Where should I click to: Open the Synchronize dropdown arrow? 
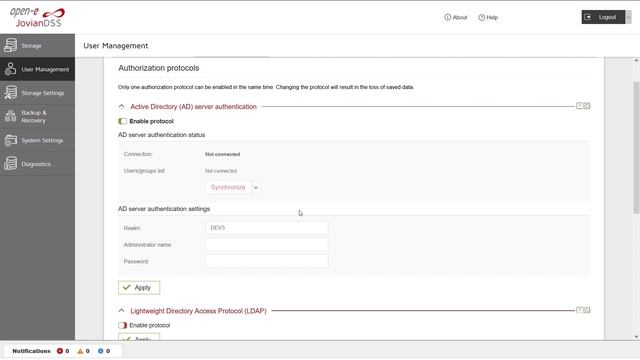[256, 187]
